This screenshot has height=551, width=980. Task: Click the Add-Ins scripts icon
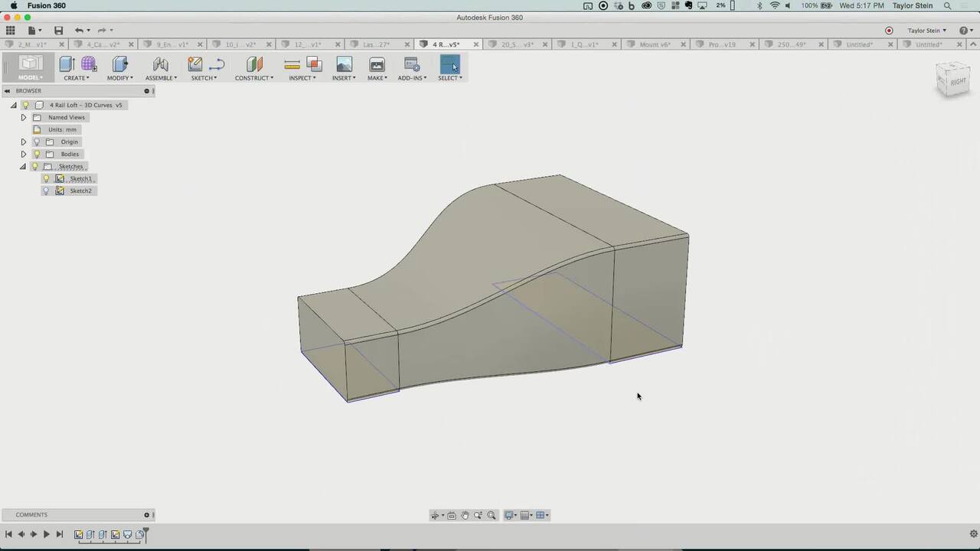click(411, 64)
